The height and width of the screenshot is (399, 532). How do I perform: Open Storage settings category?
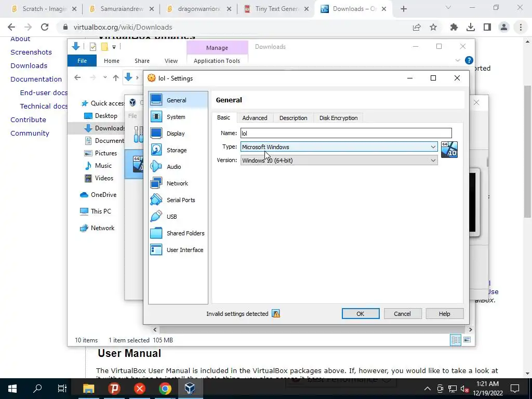click(178, 150)
